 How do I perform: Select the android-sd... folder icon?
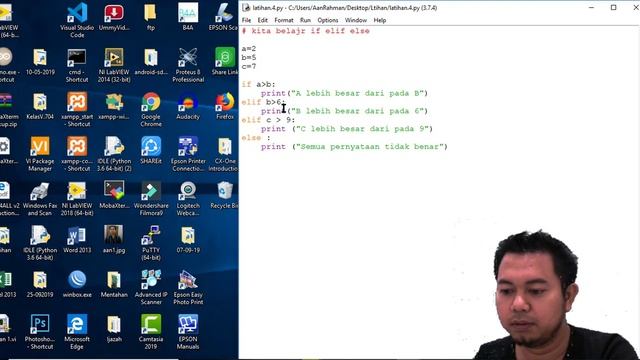[x=151, y=61]
